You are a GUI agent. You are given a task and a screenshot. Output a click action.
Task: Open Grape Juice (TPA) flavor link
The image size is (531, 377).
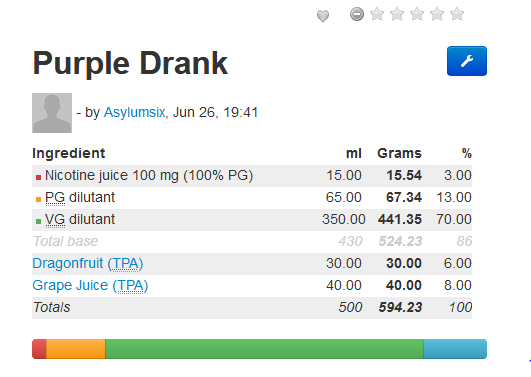point(90,286)
